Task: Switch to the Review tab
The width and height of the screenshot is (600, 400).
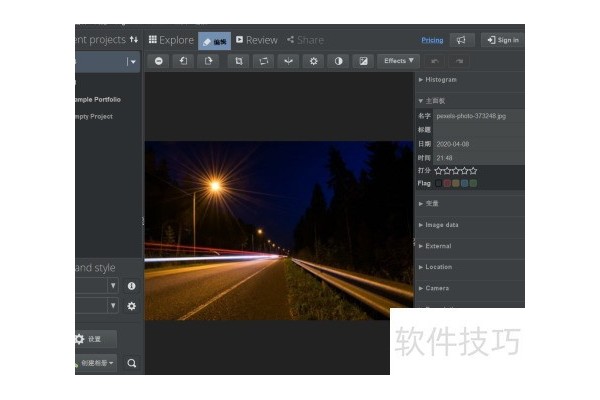Action: click(x=256, y=40)
